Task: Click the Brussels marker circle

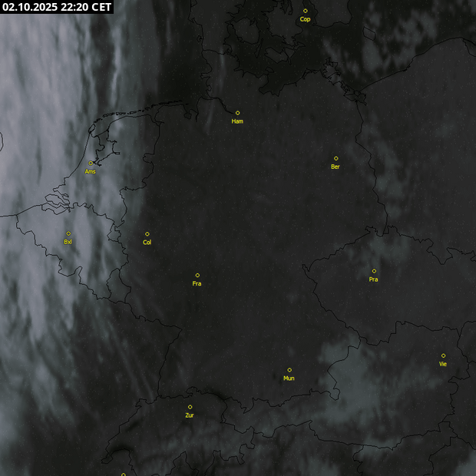Action: pyautogui.click(x=68, y=233)
